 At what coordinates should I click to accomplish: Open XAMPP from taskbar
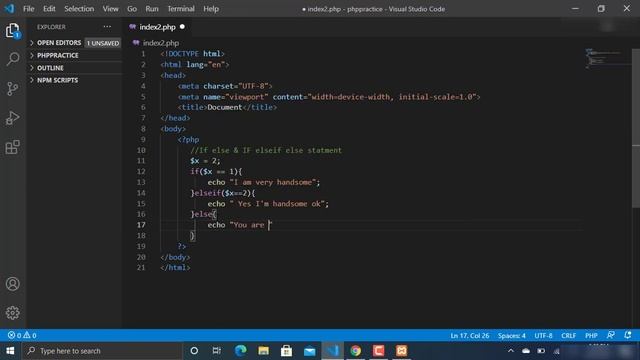[x=402, y=351]
